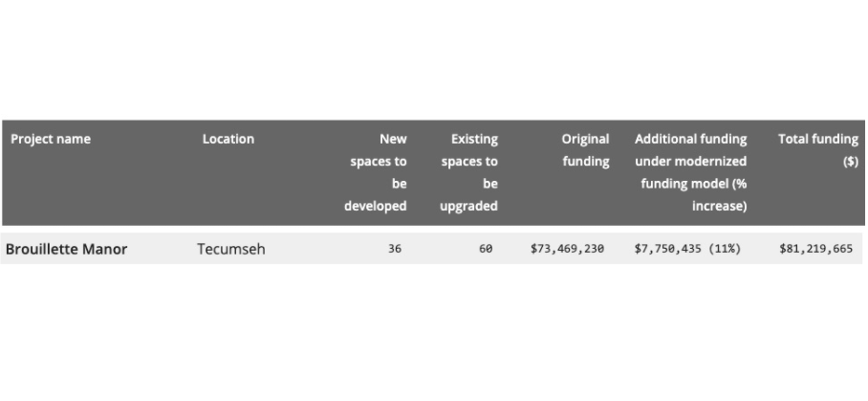The image size is (868, 401).
Task: Select the $73,469,230 original funding amount
Action: tap(567, 250)
